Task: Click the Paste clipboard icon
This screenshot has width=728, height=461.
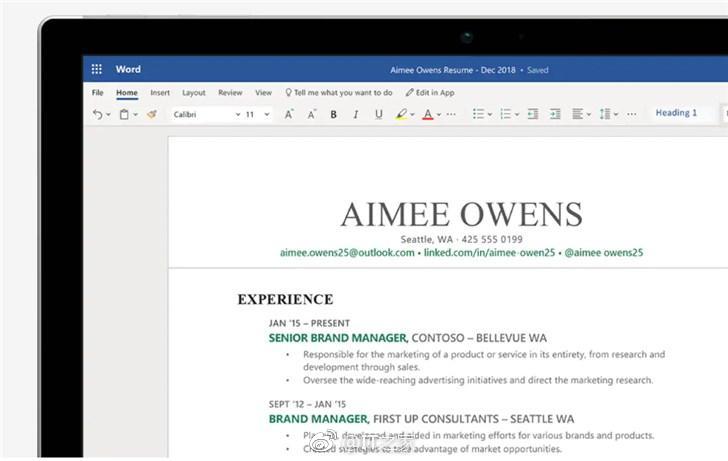Action: click(124, 114)
